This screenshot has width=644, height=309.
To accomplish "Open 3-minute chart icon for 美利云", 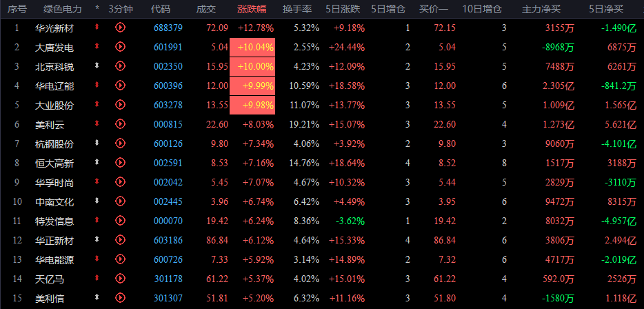I will (120, 123).
